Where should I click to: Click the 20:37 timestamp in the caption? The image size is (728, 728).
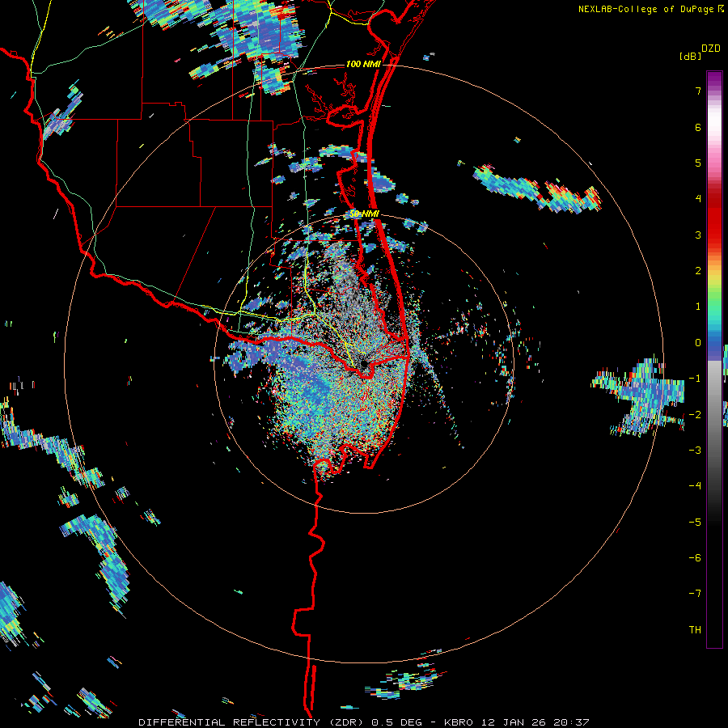click(574, 722)
